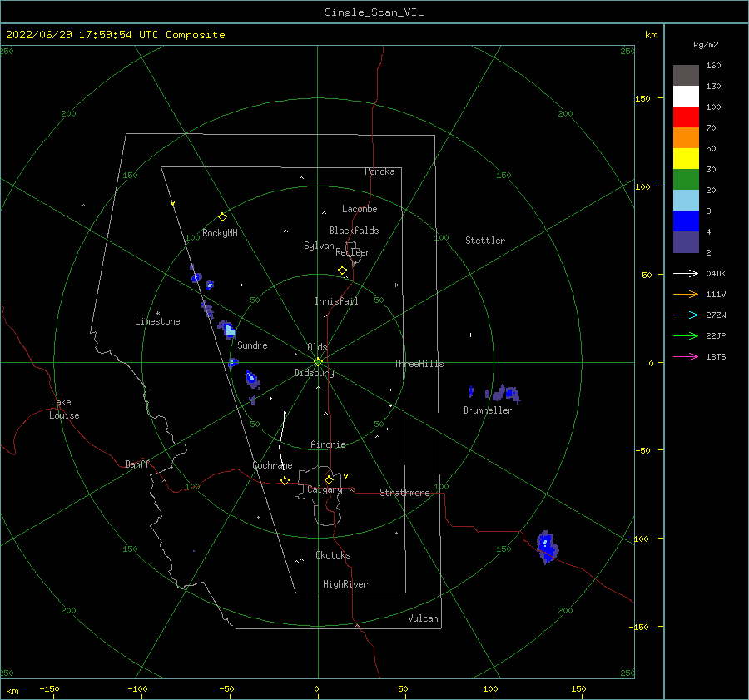
Task: Select the yellow diamond marker above Calgary label
Action: [x=329, y=479]
